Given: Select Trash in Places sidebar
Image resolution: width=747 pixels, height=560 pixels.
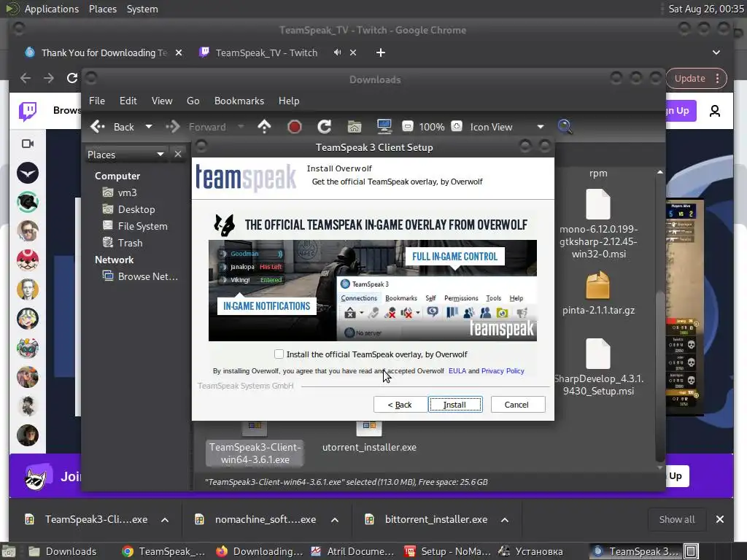Looking at the screenshot, I should pos(130,243).
